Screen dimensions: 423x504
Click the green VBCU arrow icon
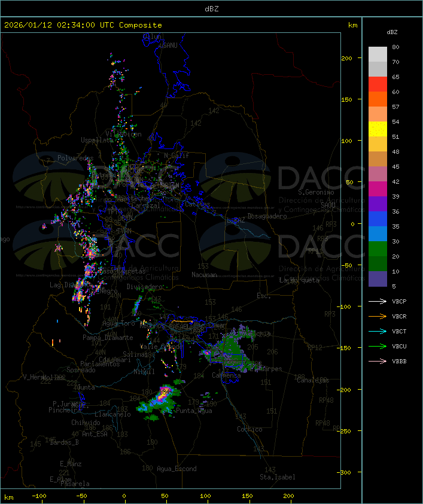378,346
